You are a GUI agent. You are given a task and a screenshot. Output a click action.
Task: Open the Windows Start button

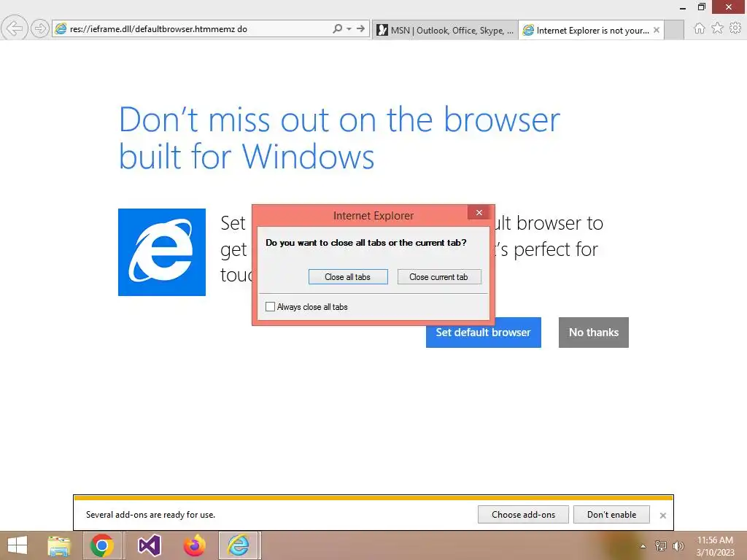coord(18,545)
